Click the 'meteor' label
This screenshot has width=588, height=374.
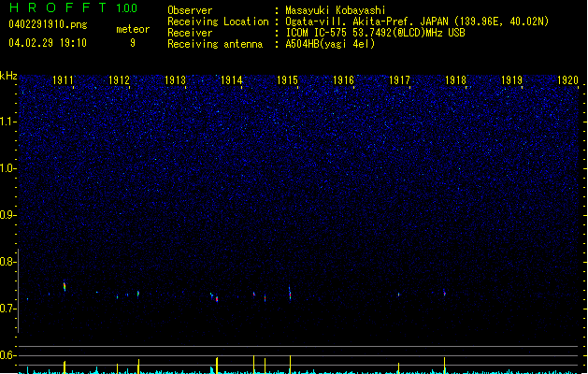click(133, 29)
